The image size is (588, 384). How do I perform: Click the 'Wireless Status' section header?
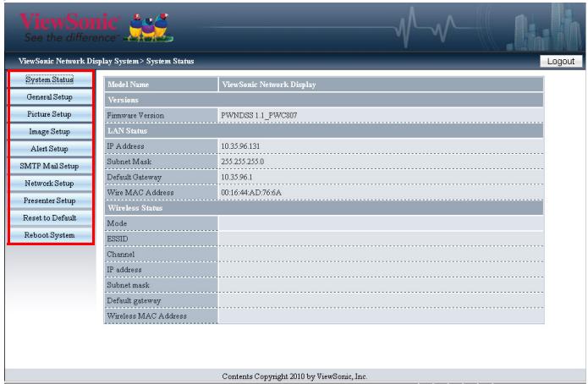324,208
